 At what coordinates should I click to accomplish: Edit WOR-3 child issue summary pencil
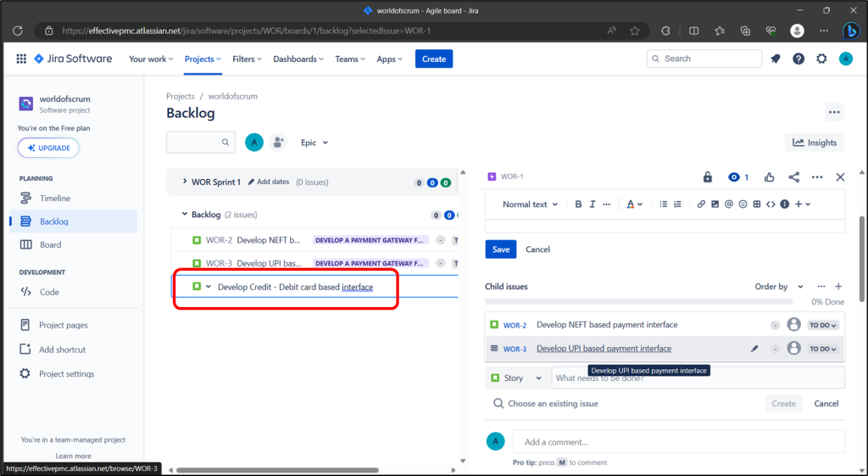[754, 349]
